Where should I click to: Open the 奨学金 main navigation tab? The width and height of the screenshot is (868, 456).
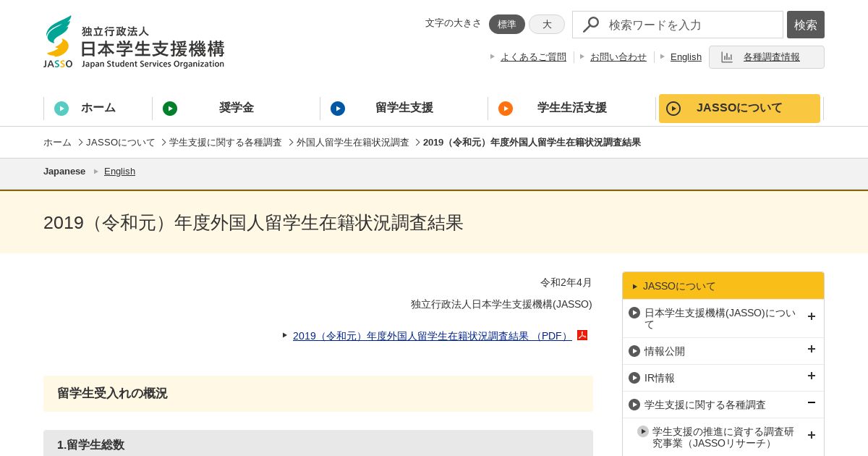tap(236, 109)
